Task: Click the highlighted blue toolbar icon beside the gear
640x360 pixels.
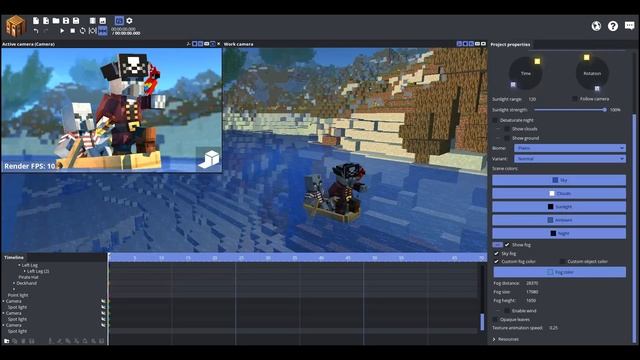Action: (119, 20)
